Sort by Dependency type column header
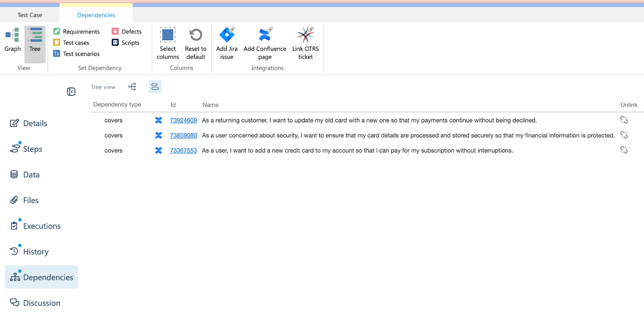Image resolution: width=644 pixels, height=314 pixels. point(117,105)
